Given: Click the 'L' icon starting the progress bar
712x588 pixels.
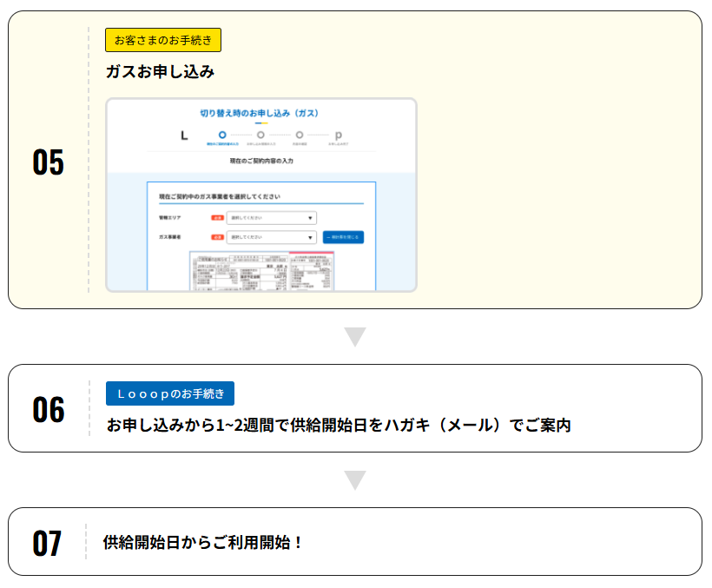Looking at the screenshot, I should point(184,135).
